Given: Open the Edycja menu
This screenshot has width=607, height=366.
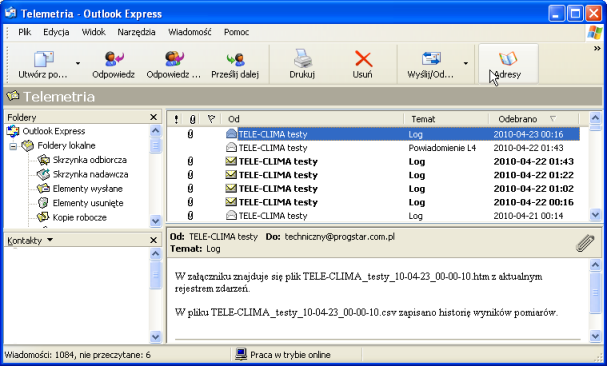Looking at the screenshot, I should click(x=56, y=32).
